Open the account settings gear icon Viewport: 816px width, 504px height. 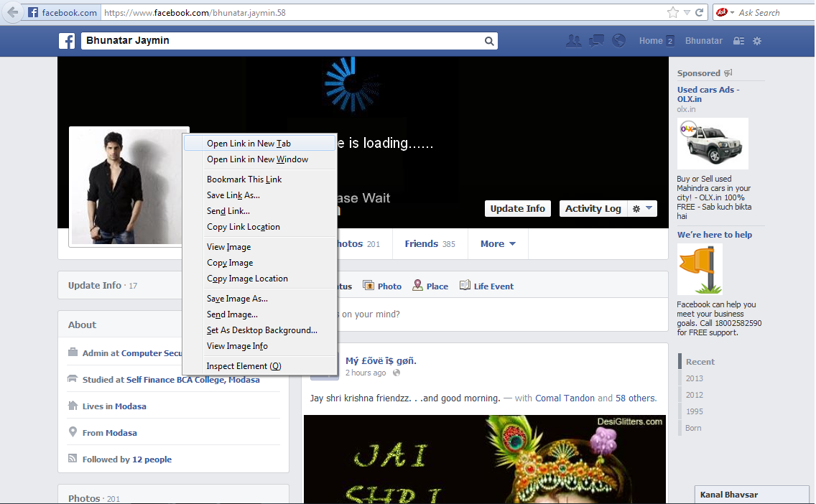coord(757,41)
